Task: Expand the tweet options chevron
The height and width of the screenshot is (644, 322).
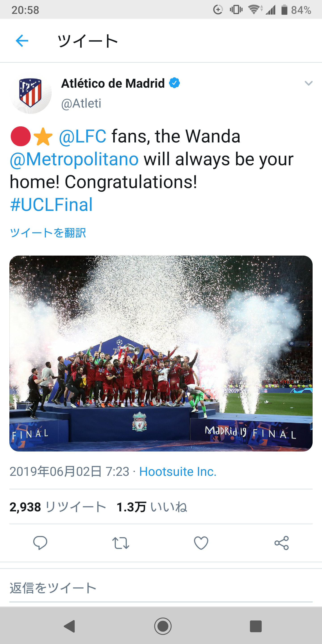Action: (309, 83)
